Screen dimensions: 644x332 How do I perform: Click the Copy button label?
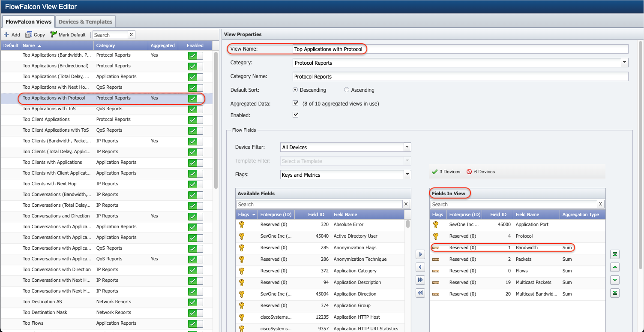coord(39,35)
